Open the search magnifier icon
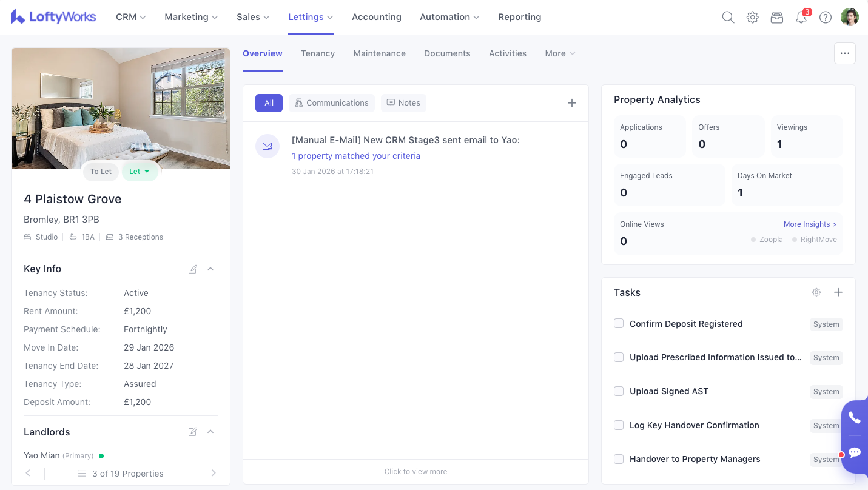Screen dimensions: 868x490 point(728,18)
